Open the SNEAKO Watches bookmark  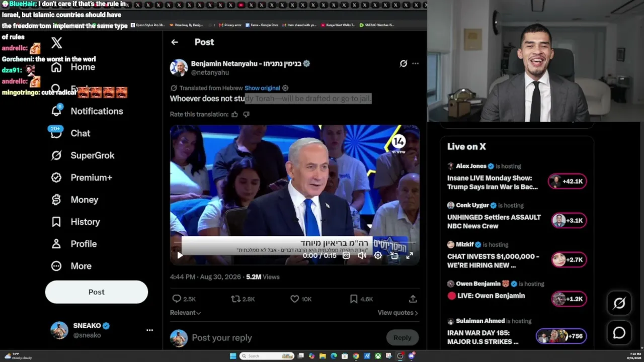tap(376, 25)
